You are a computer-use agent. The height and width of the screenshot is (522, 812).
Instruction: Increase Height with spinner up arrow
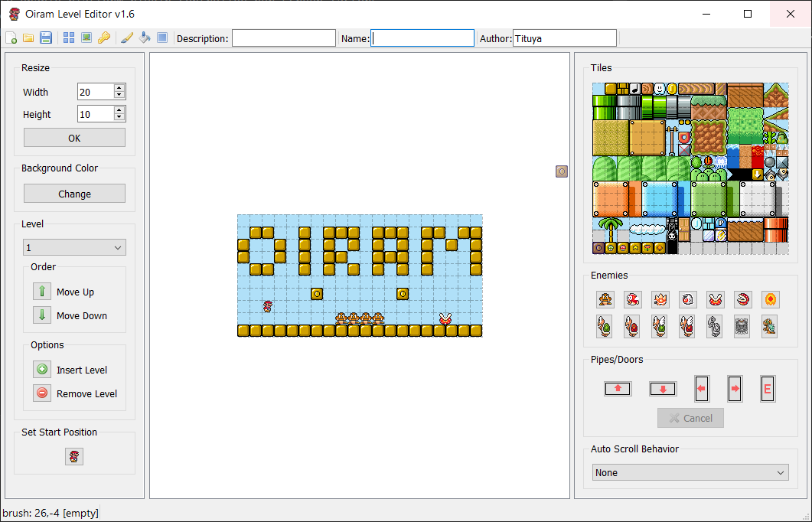[119, 110]
